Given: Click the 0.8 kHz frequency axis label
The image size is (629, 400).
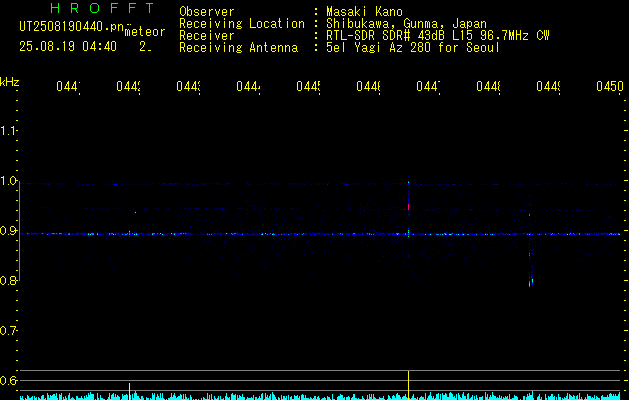Looking at the screenshot, I should tap(8, 281).
